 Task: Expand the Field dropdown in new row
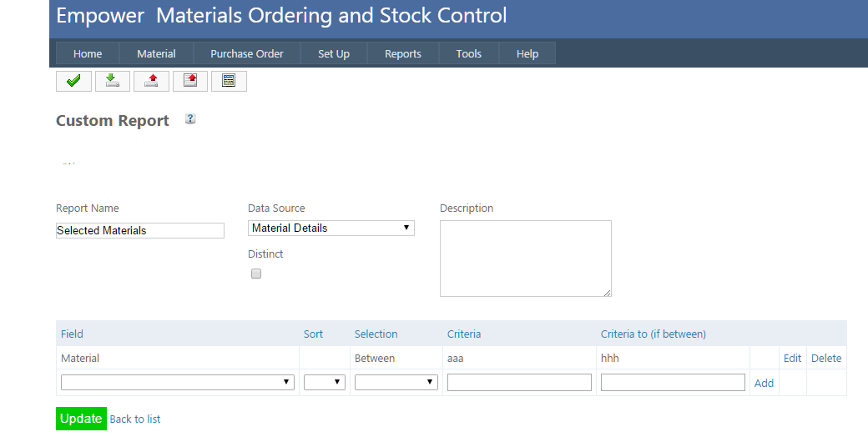click(x=177, y=382)
